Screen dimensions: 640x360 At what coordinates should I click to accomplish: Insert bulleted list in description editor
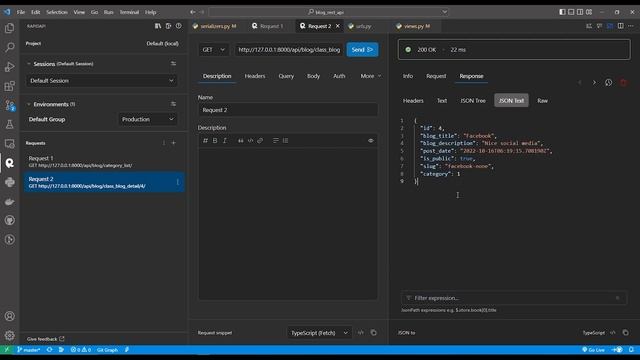coord(276,140)
